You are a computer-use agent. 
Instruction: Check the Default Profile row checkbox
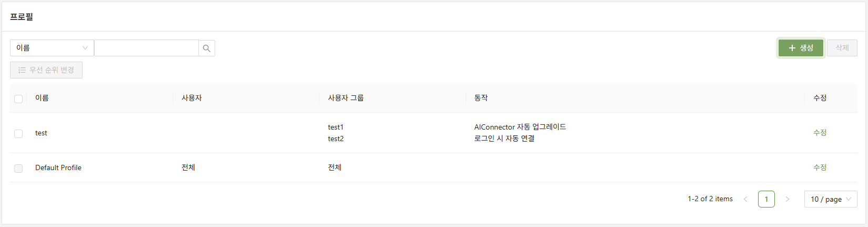(x=18, y=169)
